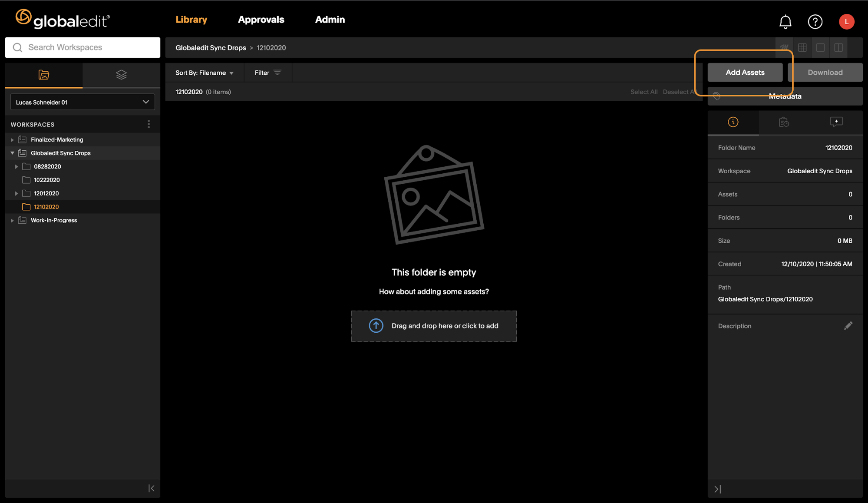
Task: Open the Workspaces three-dot options menu
Action: pos(149,124)
